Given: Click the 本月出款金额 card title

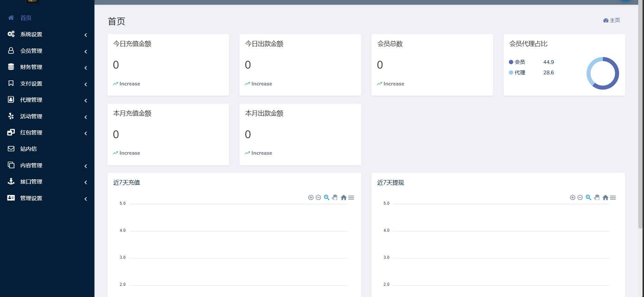Looking at the screenshot, I should click(264, 113).
